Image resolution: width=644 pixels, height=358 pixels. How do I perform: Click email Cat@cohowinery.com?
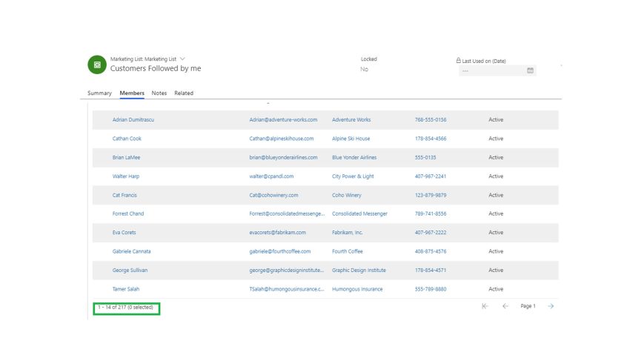273,196
